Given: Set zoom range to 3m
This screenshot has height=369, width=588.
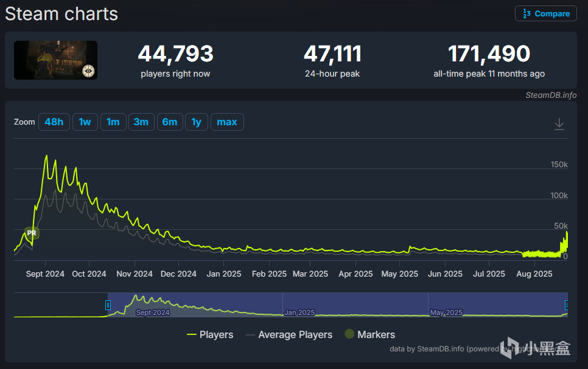Looking at the screenshot, I should point(141,122).
